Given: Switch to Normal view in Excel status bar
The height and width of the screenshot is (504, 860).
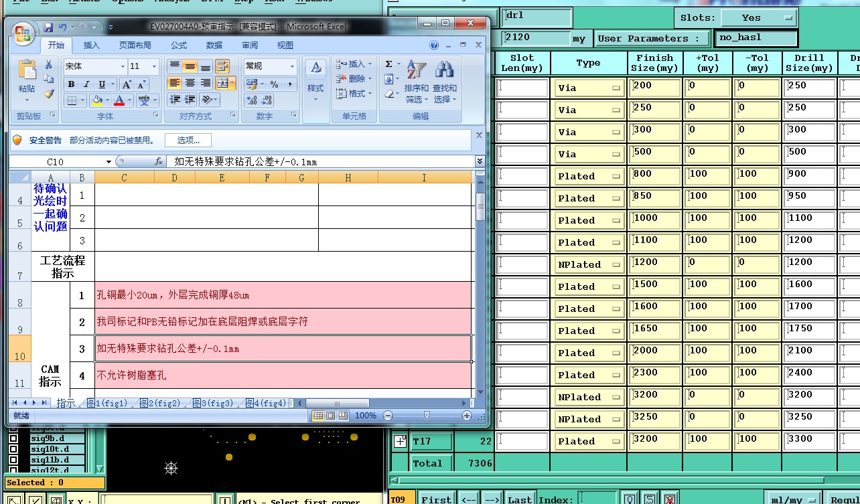Looking at the screenshot, I should click(x=319, y=416).
